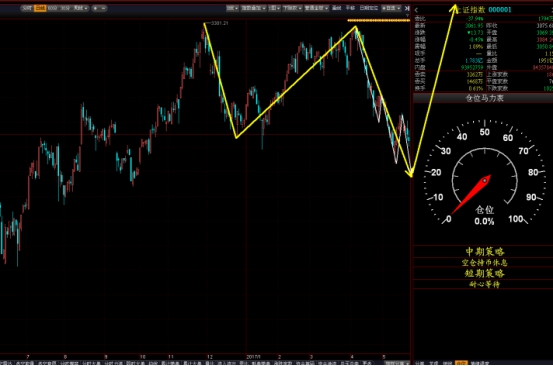This screenshot has height=366, width=553.
Task: Open the 区间统计 range statistics tool
Action: click(x=369, y=8)
